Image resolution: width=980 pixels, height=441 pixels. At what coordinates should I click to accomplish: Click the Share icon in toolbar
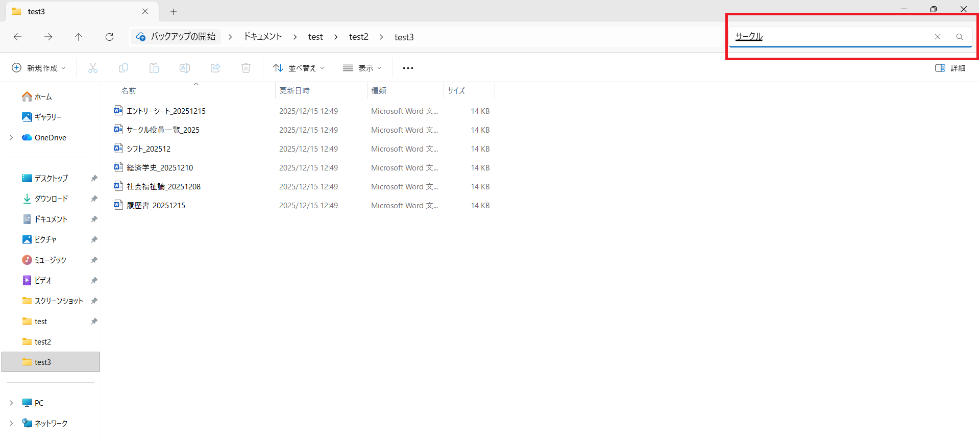[x=215, y=68]
